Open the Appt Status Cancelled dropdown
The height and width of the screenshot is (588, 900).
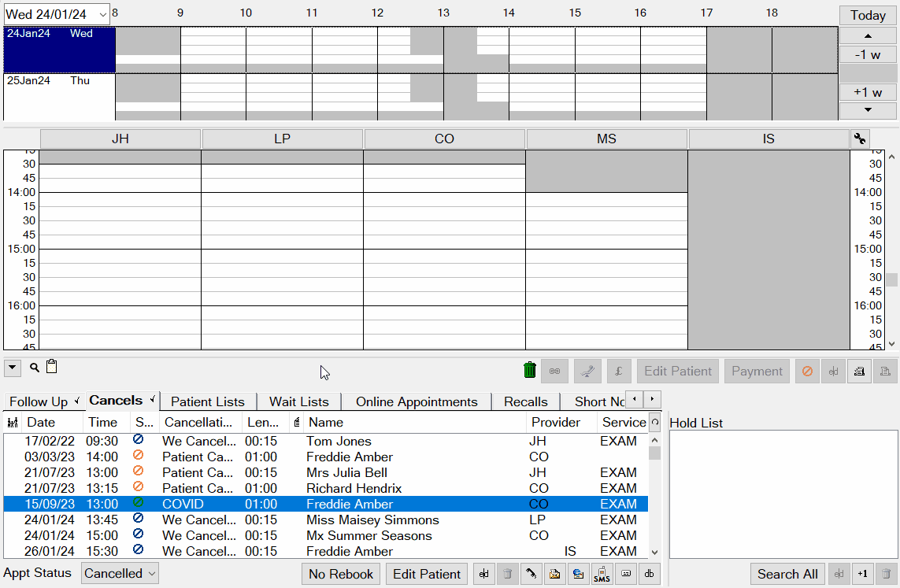120,573
